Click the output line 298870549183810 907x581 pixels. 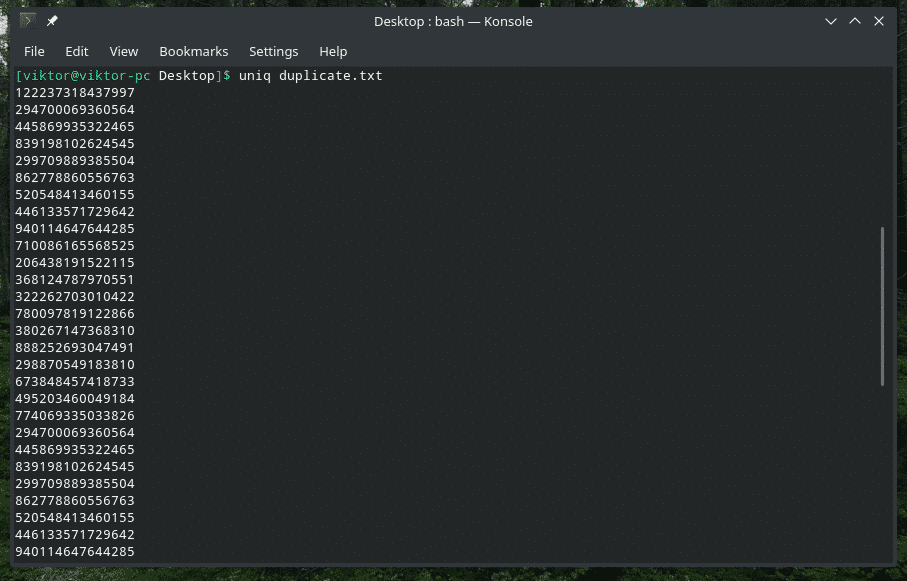[75, 365]
